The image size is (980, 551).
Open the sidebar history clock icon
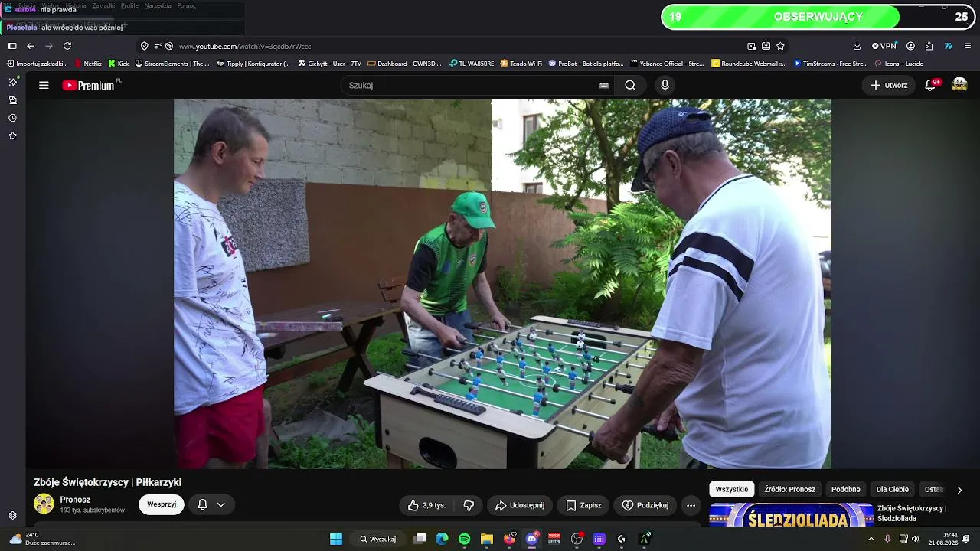(x=12, y=118)
